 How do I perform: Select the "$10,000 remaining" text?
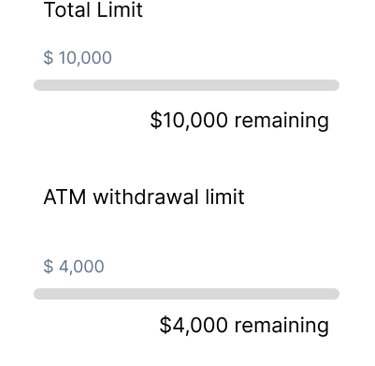(239, 120)
